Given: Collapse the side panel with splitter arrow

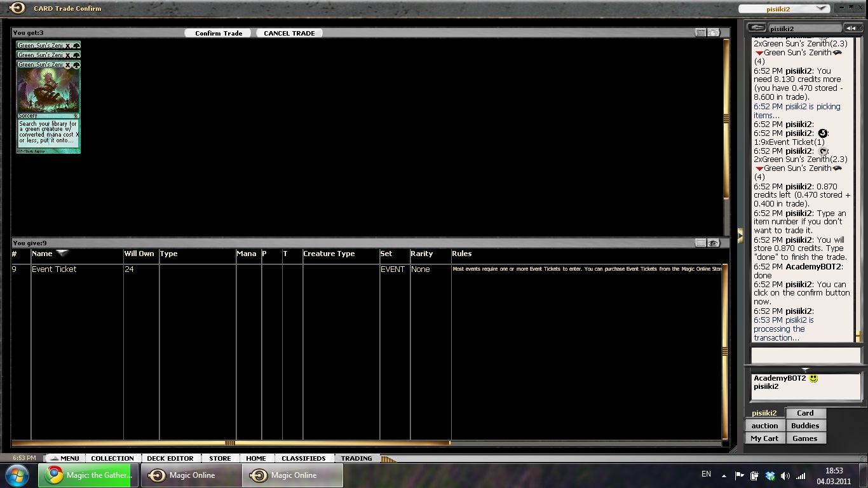Looking at the screenshot, I should pyautogui.click(x=740, y=235).
